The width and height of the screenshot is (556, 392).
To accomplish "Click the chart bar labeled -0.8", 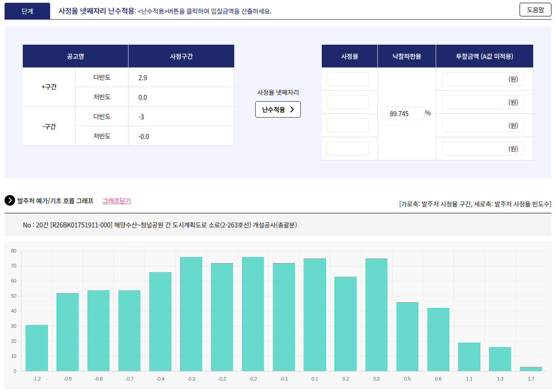I will pos(98,330).
